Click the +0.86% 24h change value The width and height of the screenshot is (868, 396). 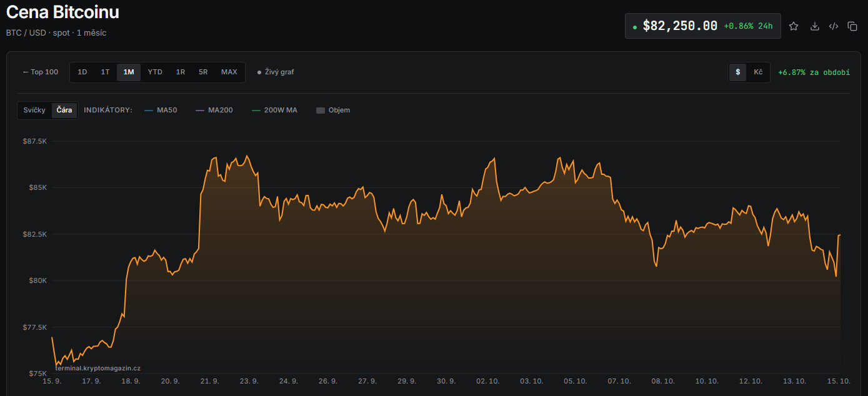[748, 26]
